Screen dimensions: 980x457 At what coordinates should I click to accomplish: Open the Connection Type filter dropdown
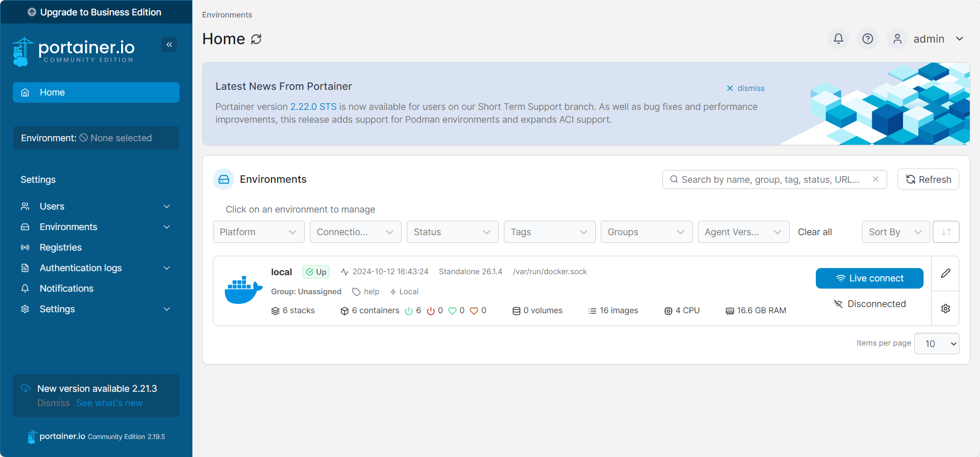[356, 232]
